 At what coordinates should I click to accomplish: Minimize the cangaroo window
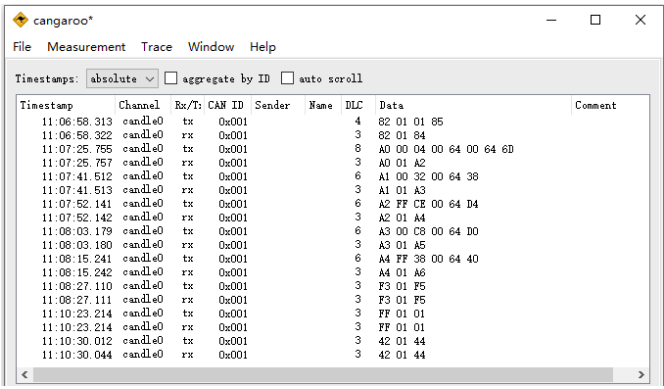(551, 20)
